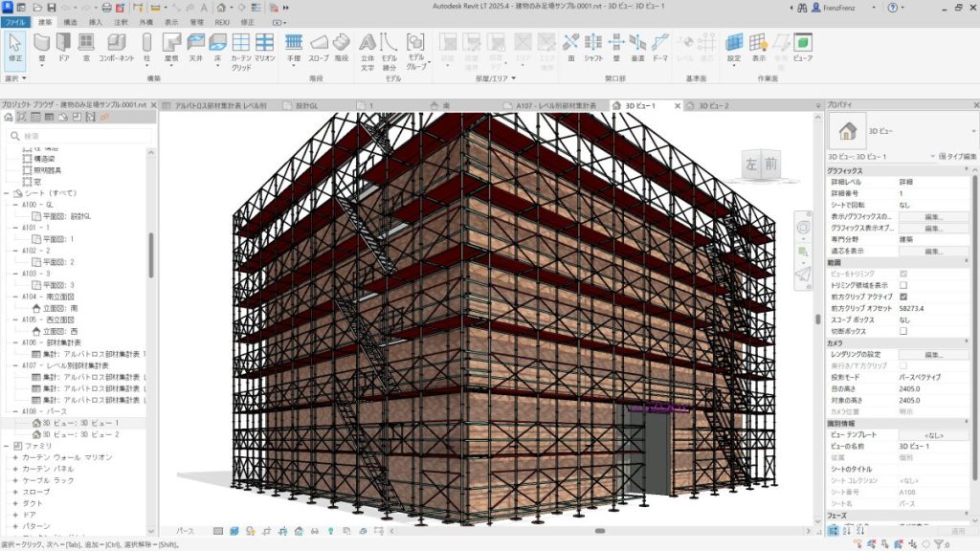Image resolution: width=980 pixels, height=551 pixels.
Task: Toggle the トリミング領域を表示 checkbox
Action: point(902,285)
